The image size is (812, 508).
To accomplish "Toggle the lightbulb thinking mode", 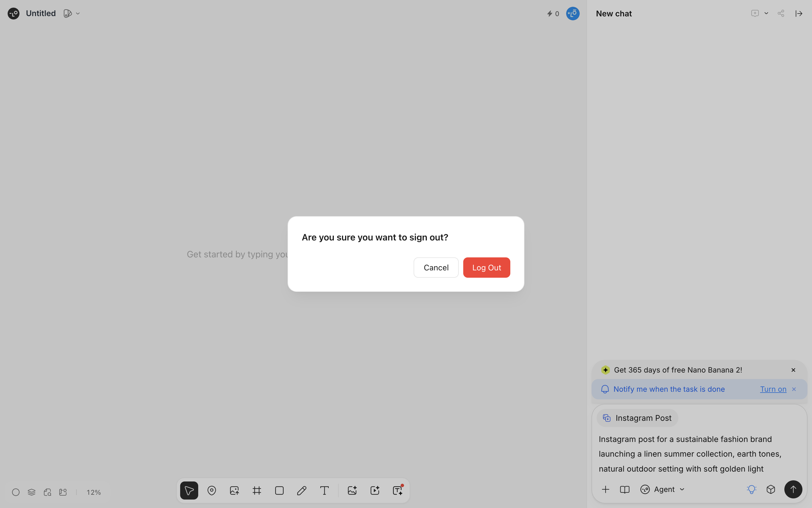I will [751, 490].
